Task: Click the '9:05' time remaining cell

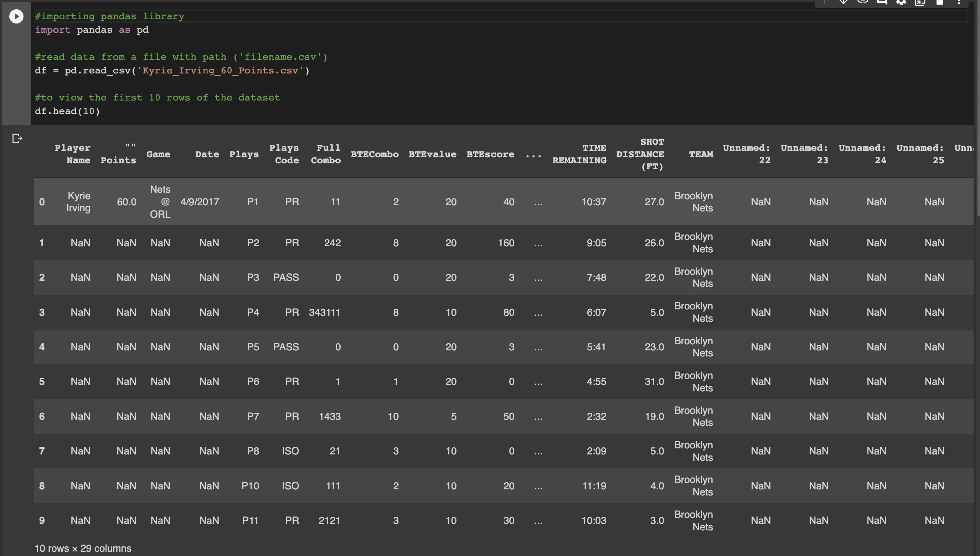Action: click(596, 243)
